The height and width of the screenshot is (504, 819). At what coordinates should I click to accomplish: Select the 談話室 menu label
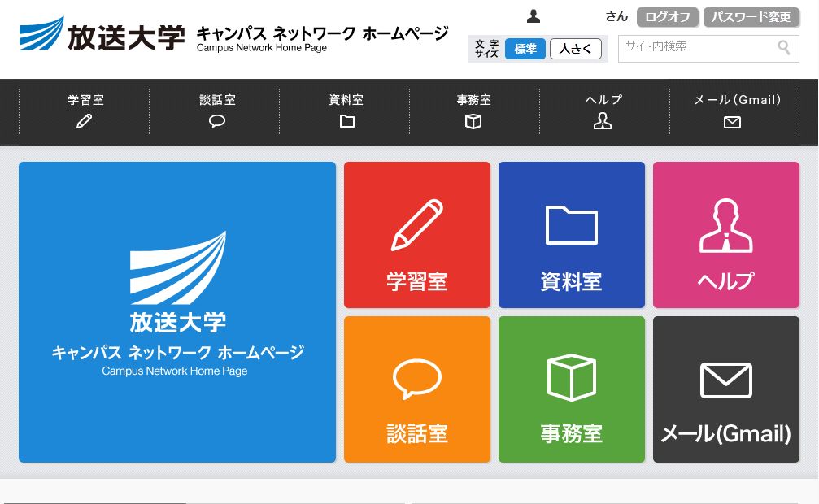(x=217, y=100)
